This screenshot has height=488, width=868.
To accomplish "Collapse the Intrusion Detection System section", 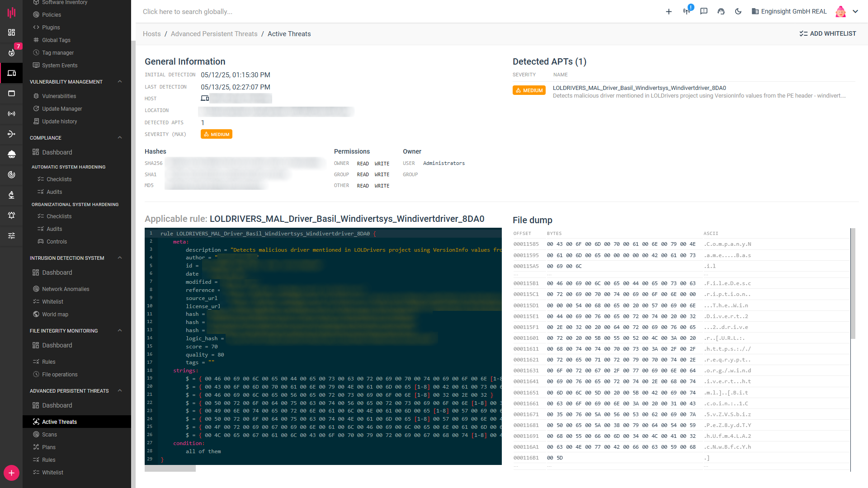I will 120,258.
